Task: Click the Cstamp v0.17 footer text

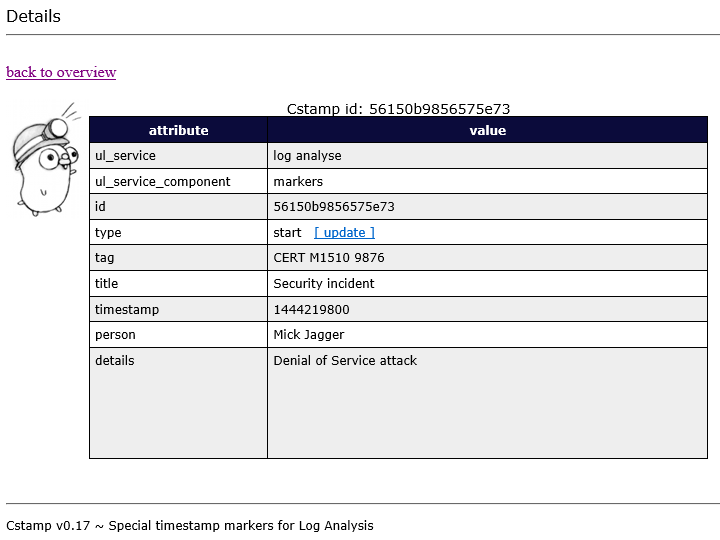Action: pos(190,525)
